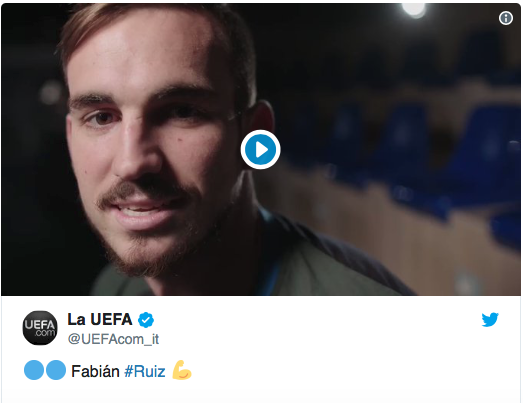This screenshot has width=523, height=403.
Task: Visit the @UEFAcom_it handle link
Action: 113,339
